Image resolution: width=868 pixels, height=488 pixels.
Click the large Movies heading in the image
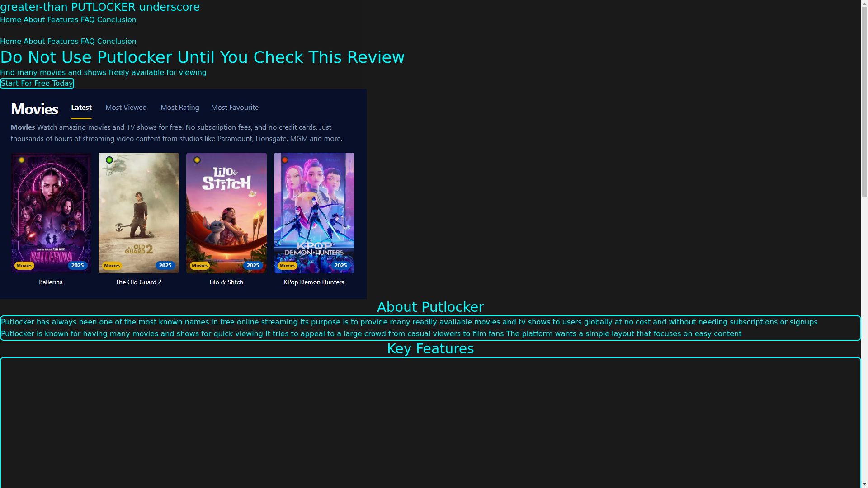click(x=34, y=109)
